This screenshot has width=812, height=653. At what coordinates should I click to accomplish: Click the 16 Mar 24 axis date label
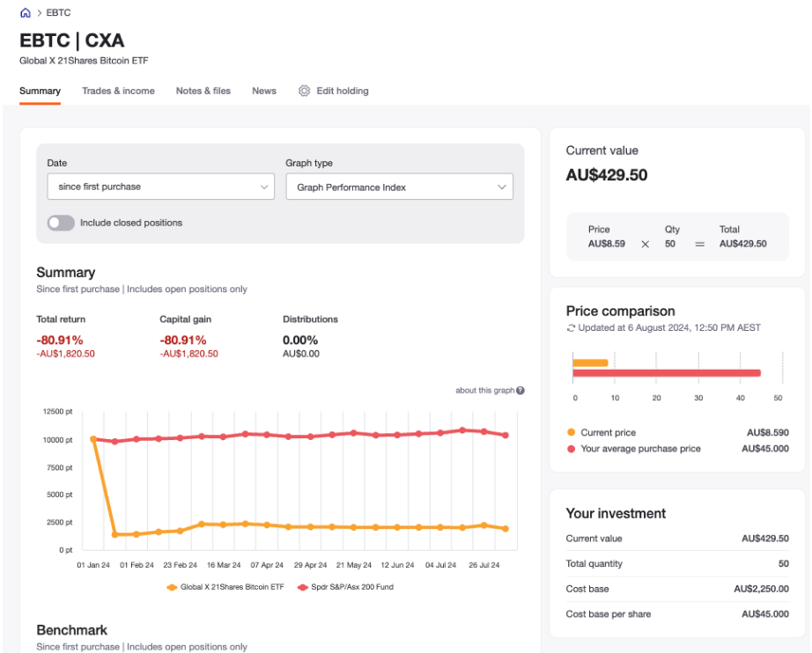click(x=224, y=565)
